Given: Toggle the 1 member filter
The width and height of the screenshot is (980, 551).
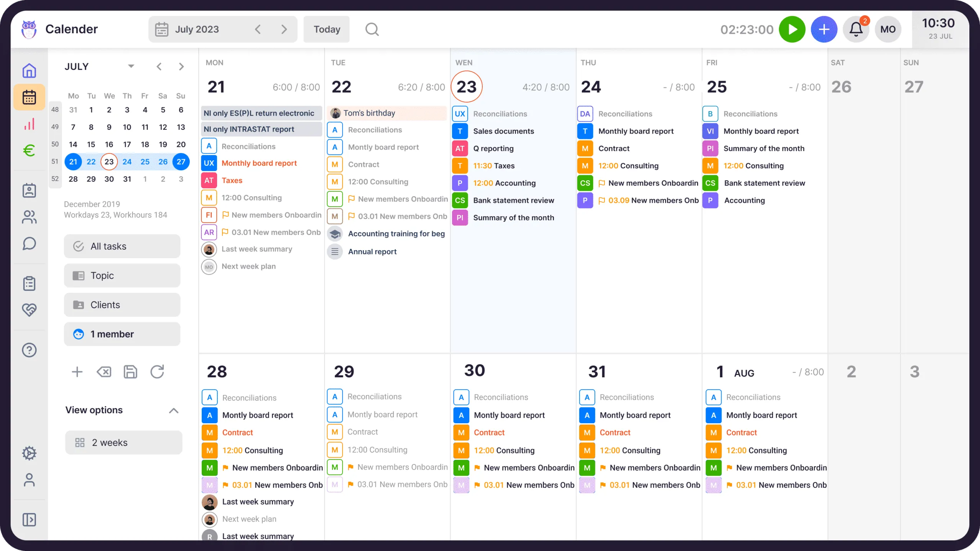Looking at the screenshot, I should tap(122, 334).
